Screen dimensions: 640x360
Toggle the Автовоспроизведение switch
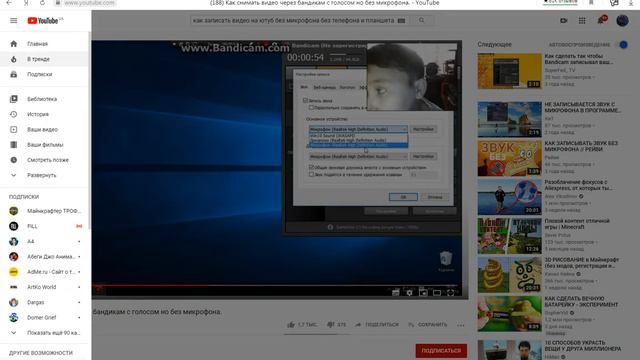pos(622,44)
